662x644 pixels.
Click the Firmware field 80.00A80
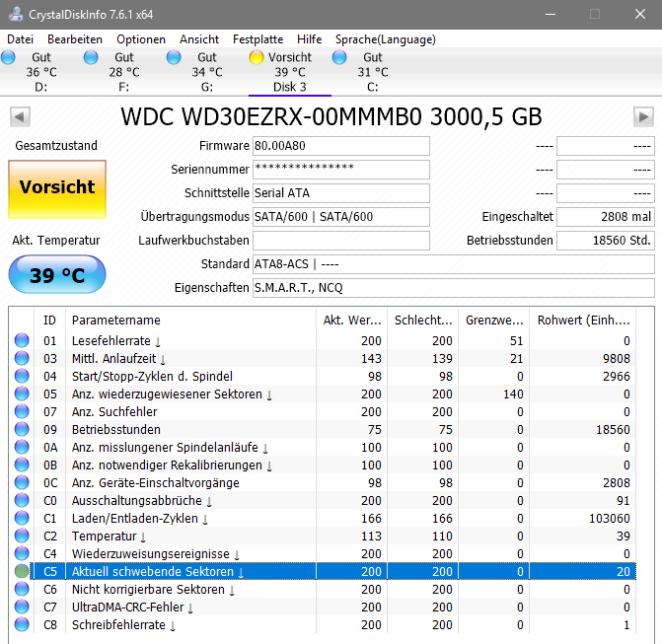pos(341,146)
